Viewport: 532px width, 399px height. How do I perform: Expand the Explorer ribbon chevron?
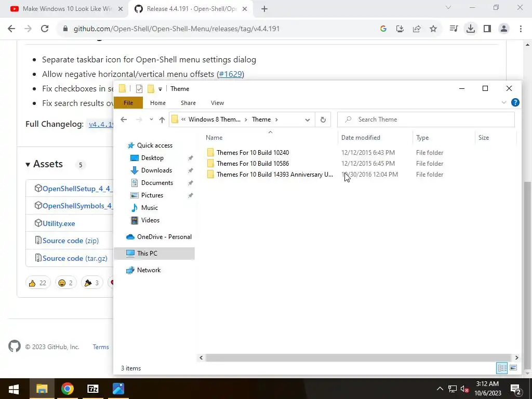pyautogui.click(x=504, y=102)
